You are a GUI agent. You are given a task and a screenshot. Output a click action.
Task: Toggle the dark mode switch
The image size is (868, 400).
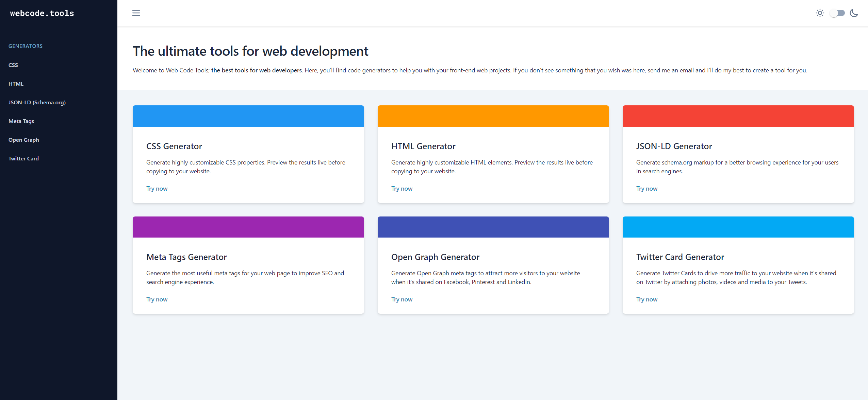coord(837,13)
